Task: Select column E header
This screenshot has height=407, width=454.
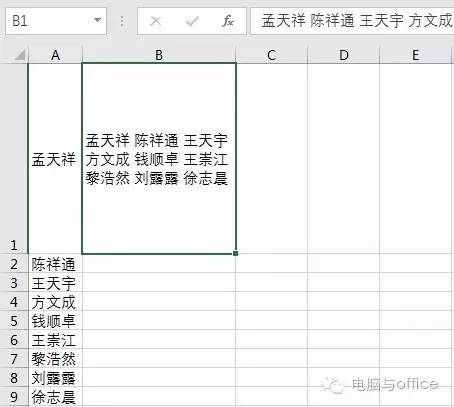Action: tap(415, 55)
